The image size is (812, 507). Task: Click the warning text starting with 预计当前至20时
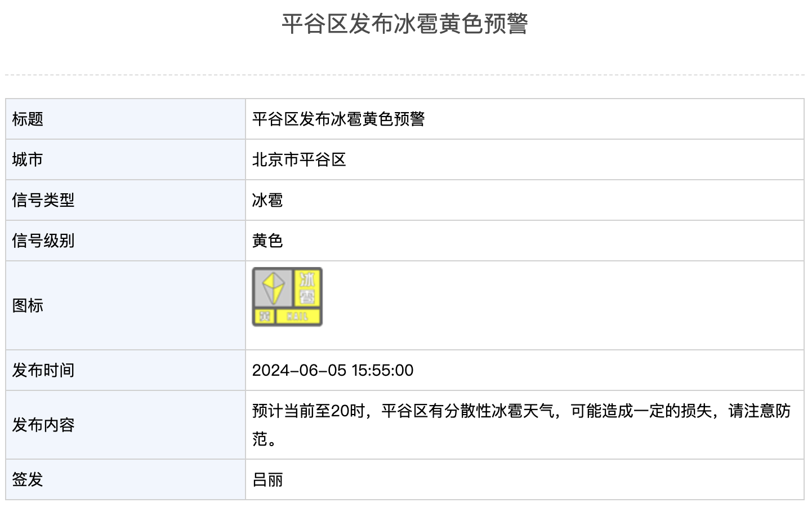click(521, 425)
